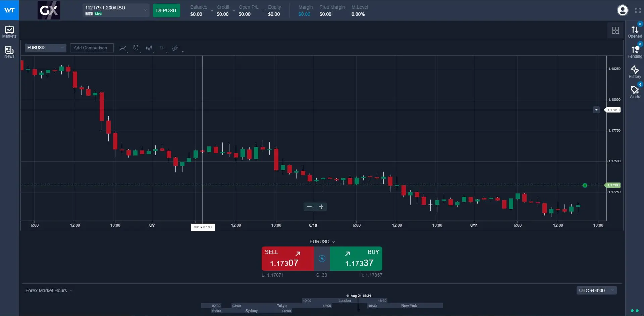The width and height of the screenshot is (644, 316).
Task: Open the 112179-1:200/USD account dropdown
Action: tap(116, 10)
